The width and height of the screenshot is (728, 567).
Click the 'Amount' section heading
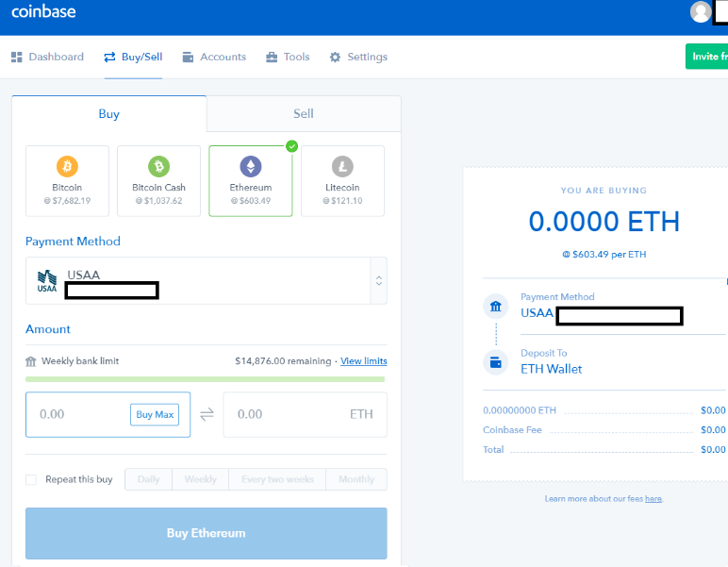pyautogui.click(x=48, y=329)
